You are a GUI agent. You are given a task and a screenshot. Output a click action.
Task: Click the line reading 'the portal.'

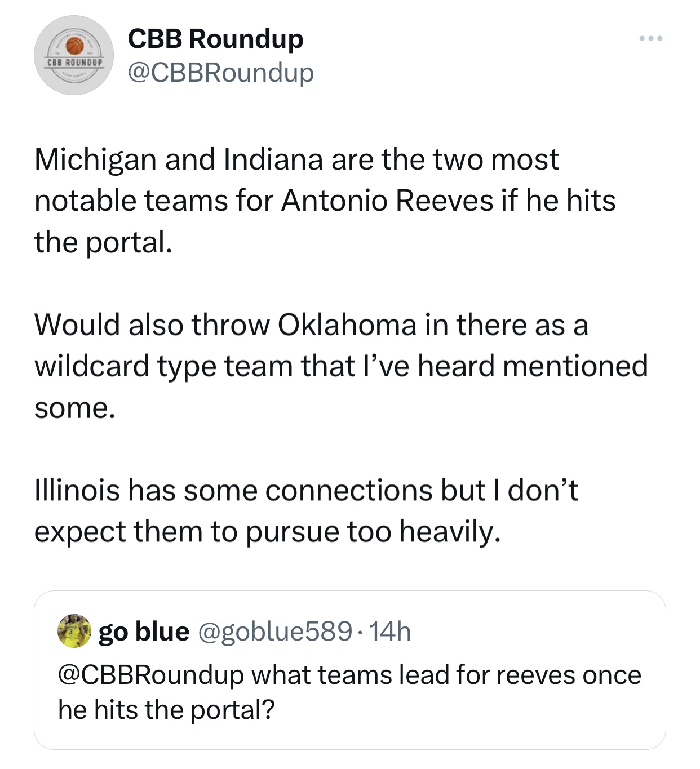tap(103, 243)
